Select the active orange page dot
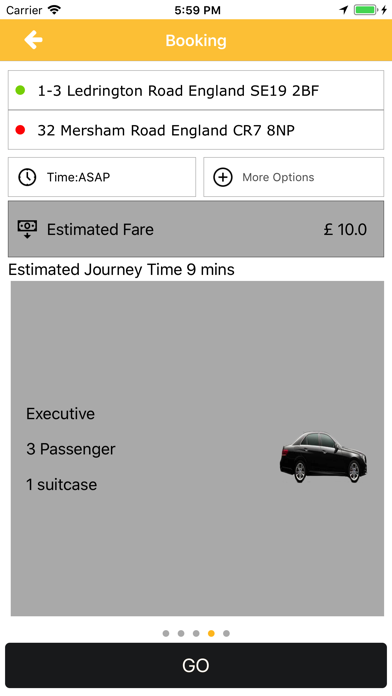The image size is (392, 696). tap(211, 633)
